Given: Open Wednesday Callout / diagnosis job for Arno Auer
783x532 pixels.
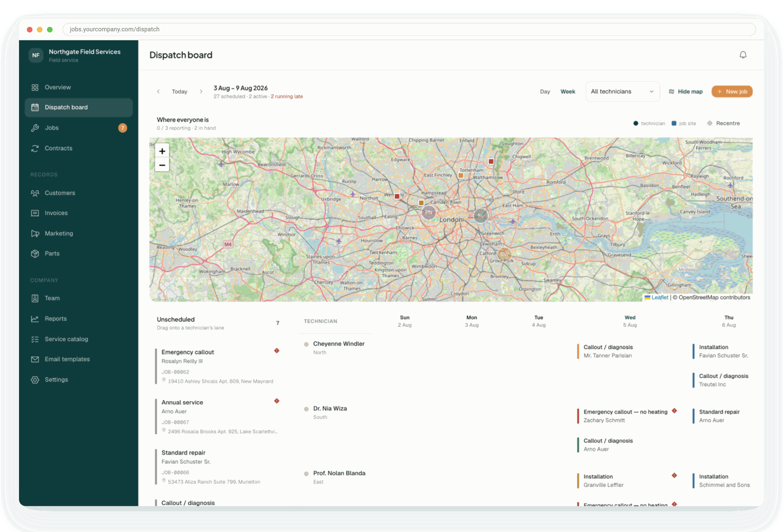Looking at the screenshot, I should click(x=628, y=445).
